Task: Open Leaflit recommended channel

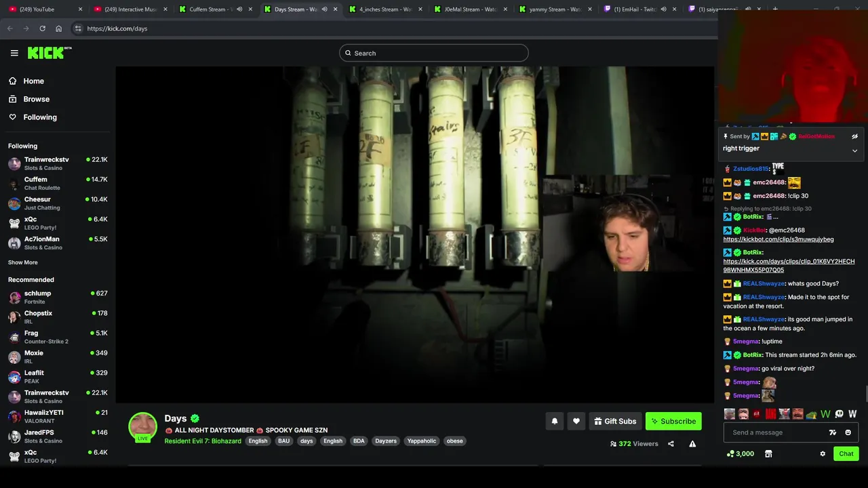Action: click(x=58, y=376)
